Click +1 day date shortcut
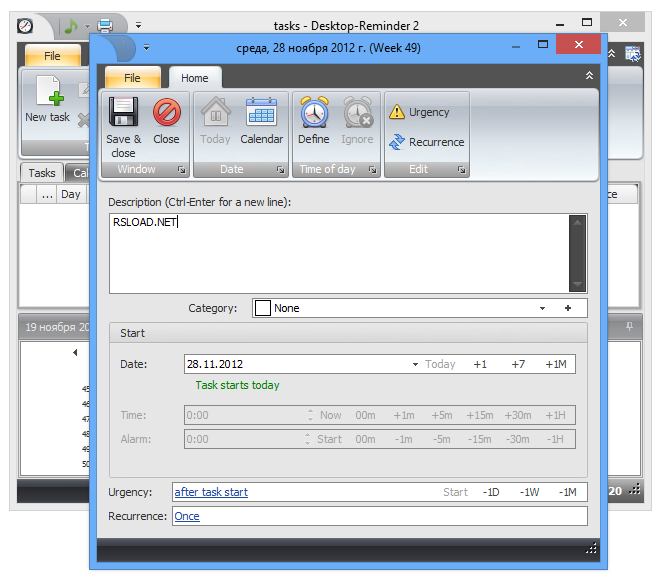The height and width of the screenshot is (585, 662). pos(480,364)
